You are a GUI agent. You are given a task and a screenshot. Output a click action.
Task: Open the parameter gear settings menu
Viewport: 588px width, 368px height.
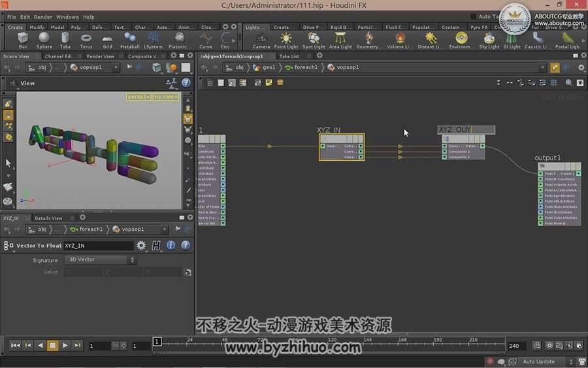tap(141, 245)
